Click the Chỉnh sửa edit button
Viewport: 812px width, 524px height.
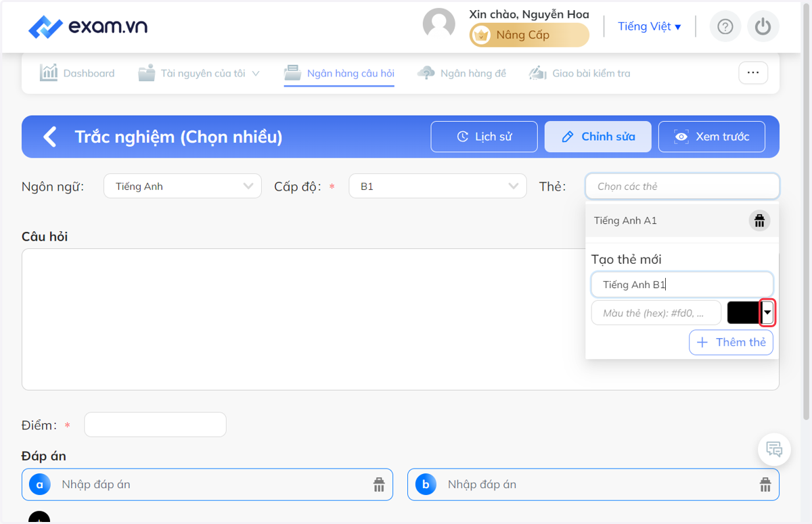598,137
